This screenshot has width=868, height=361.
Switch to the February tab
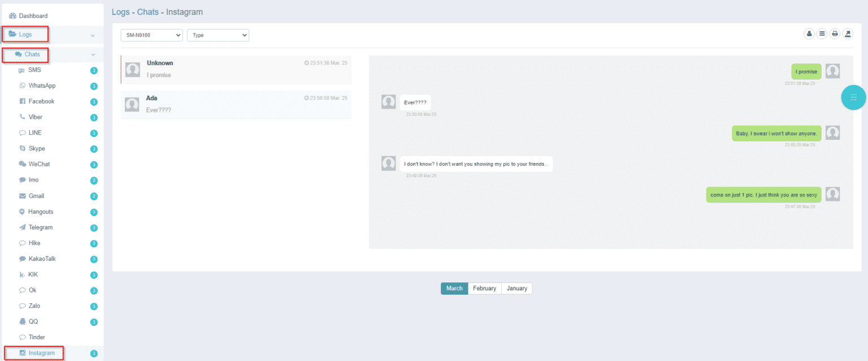[484, 289]
